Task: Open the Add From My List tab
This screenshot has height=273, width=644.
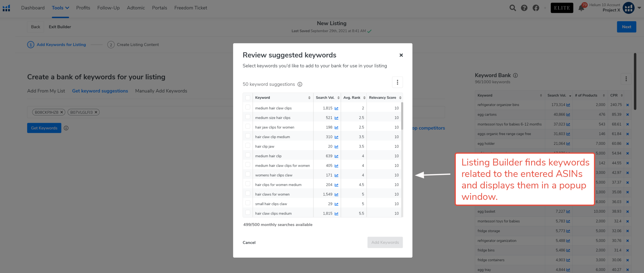Action: (46, 91)
